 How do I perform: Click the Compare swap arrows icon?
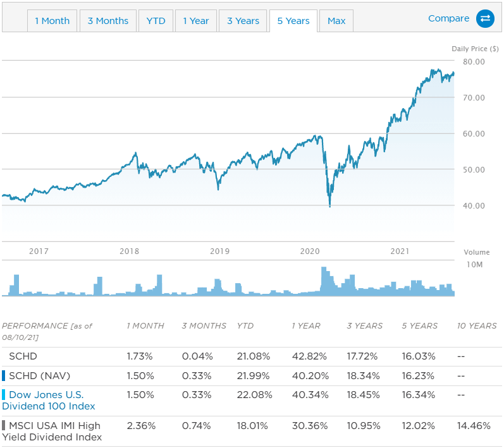pyautogui.click(x=485, y=18)
